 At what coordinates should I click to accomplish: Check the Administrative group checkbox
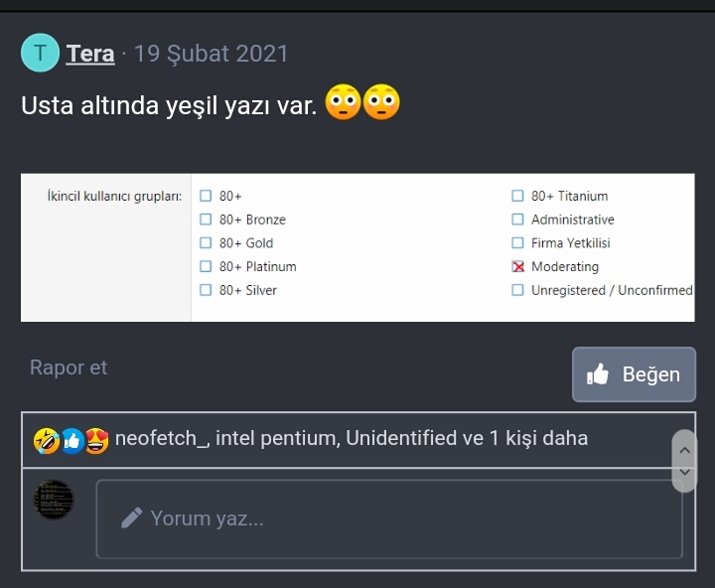click(517, 220)
